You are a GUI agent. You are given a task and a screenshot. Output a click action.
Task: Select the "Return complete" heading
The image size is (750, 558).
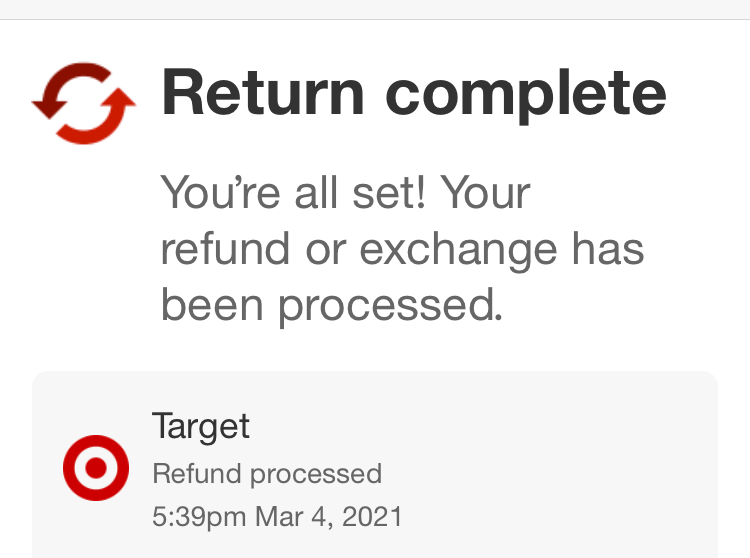click(413, 93)
